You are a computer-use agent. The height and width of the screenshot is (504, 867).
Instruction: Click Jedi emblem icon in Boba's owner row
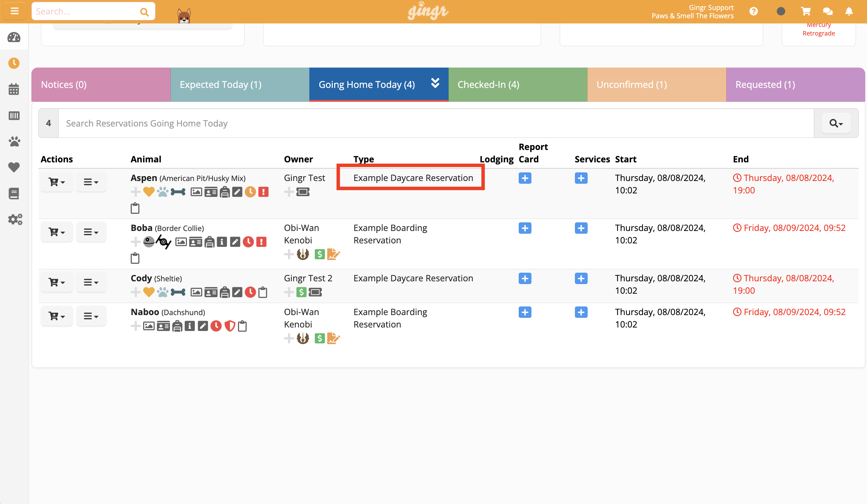pyautogui.click(x=303, y=254)
